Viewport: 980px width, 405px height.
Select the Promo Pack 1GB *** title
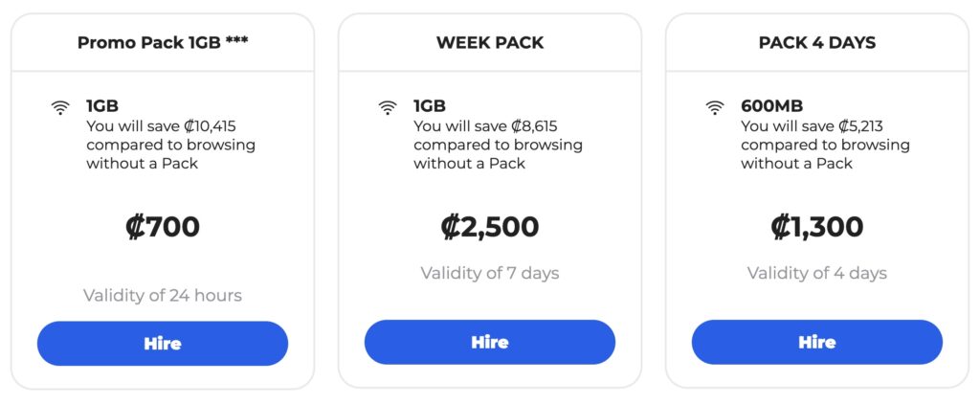[163, 42]
